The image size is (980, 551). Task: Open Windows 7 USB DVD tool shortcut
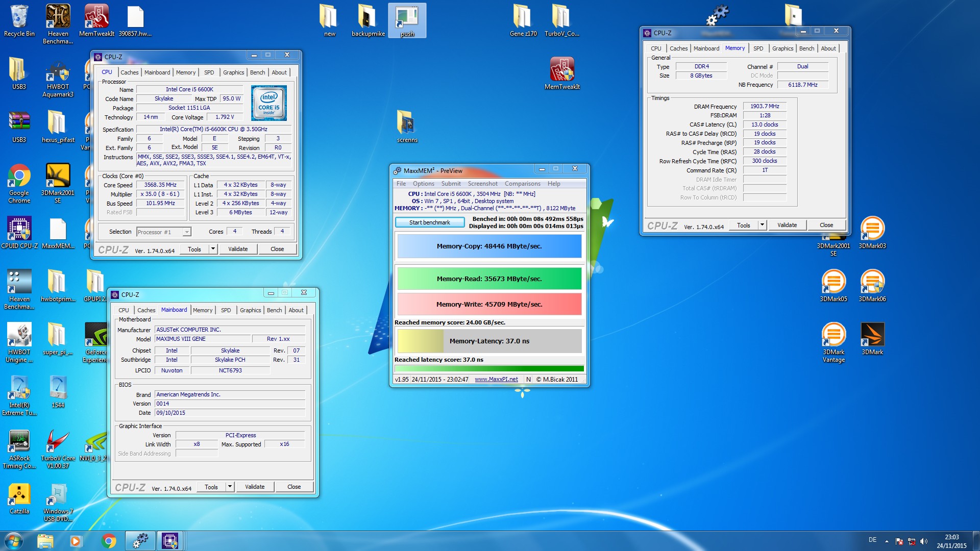(58, 502)
